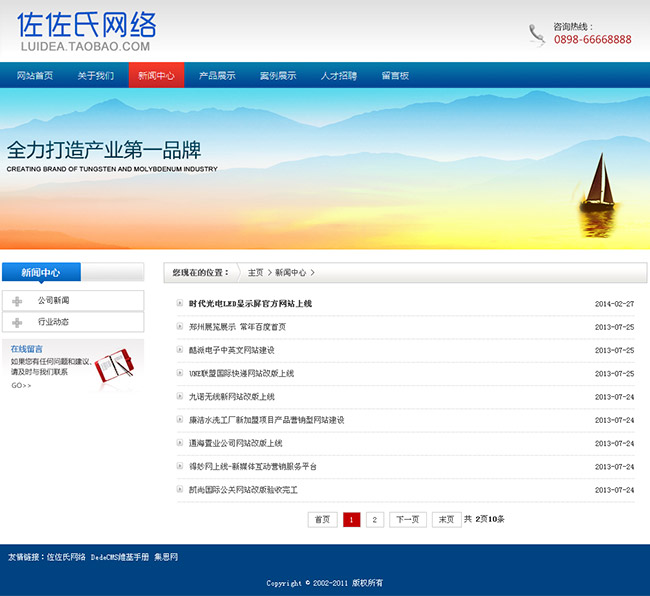Click 新闻中心 in the breadcrumb
The width and height of the screenshot is (650, 596).
(x=291, y=272)
